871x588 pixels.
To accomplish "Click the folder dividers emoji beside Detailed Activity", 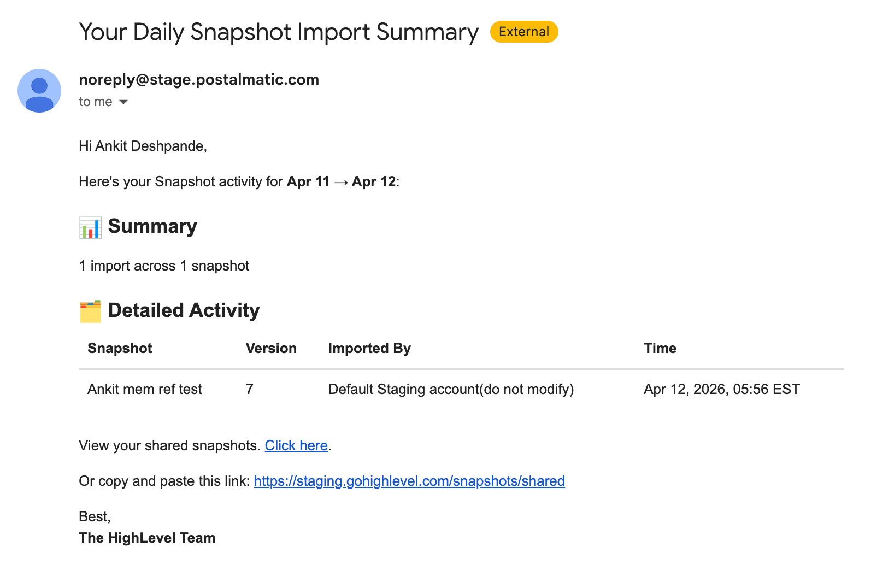I will pyautogui.click(x=90, y=311).
